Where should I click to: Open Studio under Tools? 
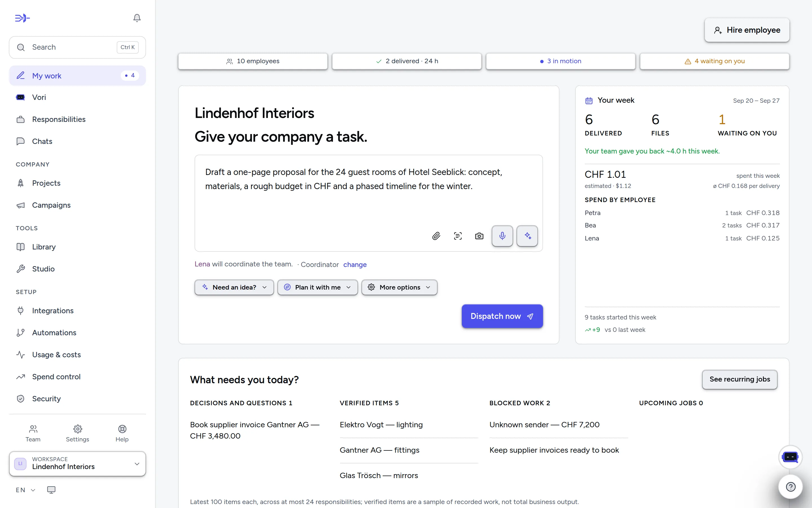(78, 269)
